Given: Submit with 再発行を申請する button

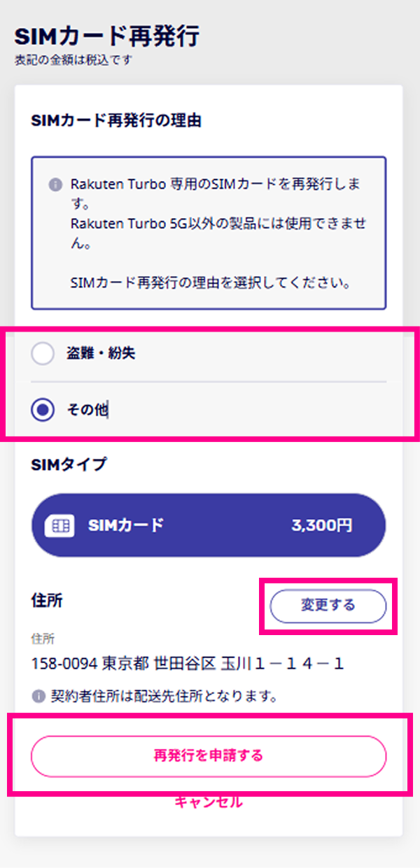Looking at the screenshot, I should click(209, 756).
